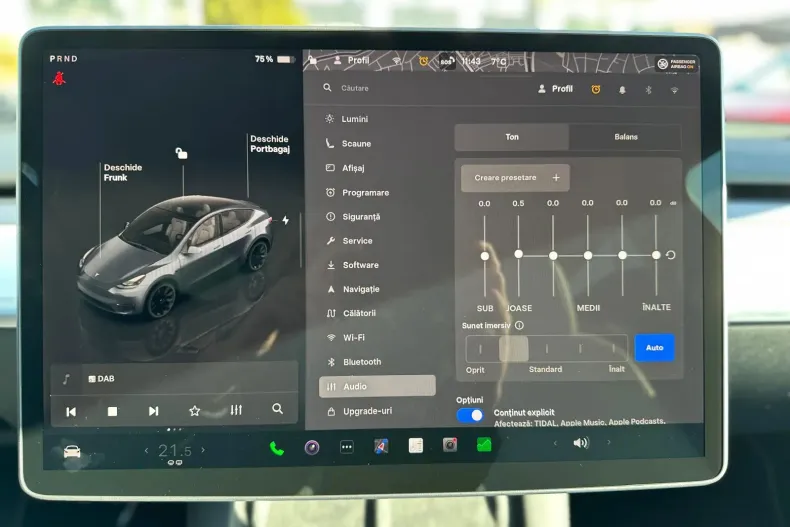Tap the 21.5 temperature display
This screenshot has height=527, width=790.
point(175,450)
